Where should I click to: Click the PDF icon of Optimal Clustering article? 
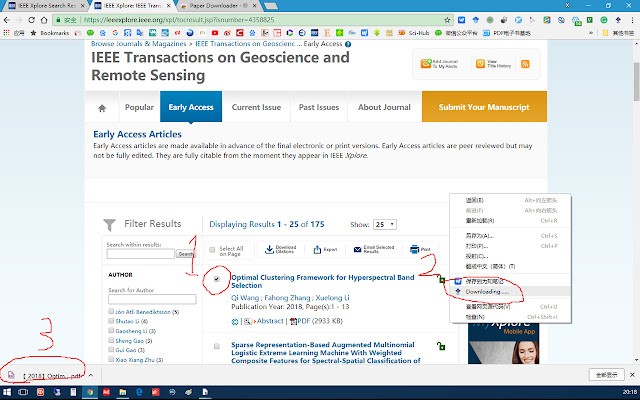click(293, 322)
